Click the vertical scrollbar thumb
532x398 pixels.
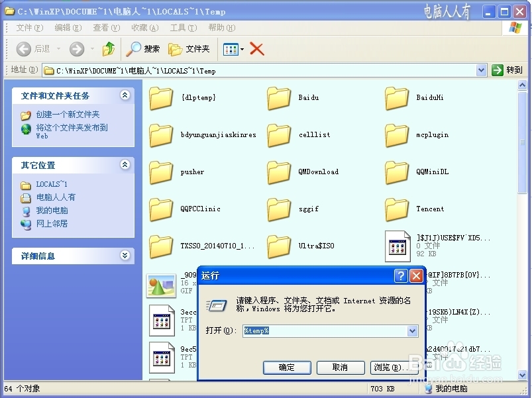pos(523,142)
